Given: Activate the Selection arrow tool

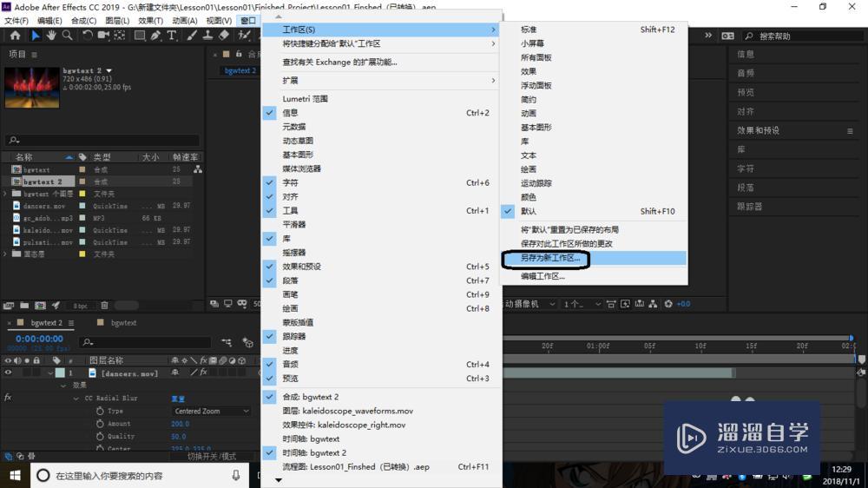Looking at the screenshot, I should pyautogui.click(x=35, y=36).
